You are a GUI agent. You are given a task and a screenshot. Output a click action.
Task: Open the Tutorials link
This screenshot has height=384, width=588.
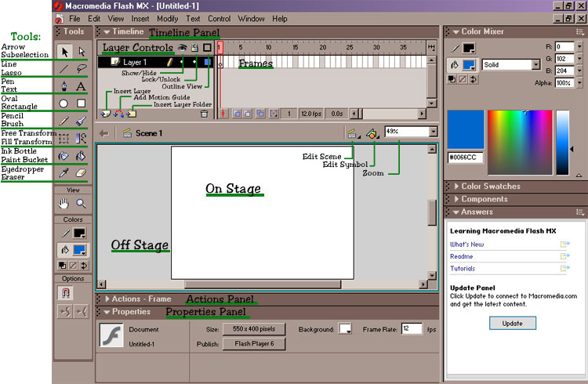pos(463,269)
